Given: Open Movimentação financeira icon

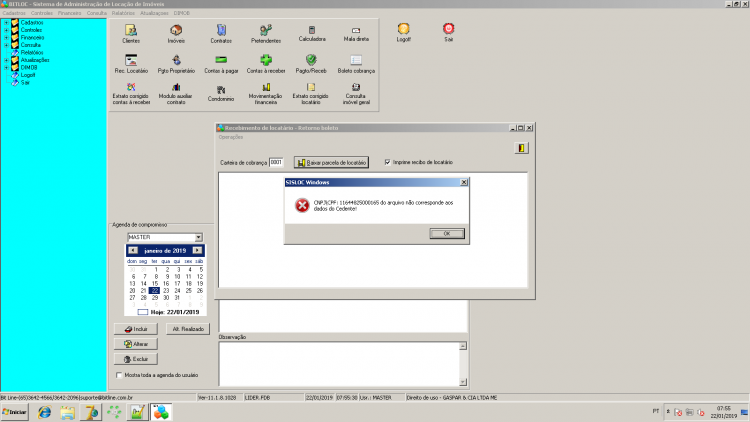Looking at the screenshot, I should pos(265,93).
